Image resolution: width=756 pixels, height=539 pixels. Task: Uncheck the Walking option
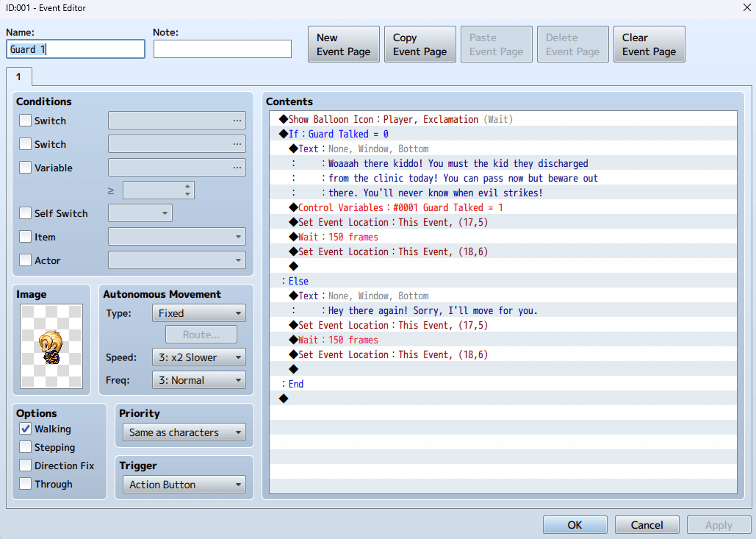click(26, 429)
